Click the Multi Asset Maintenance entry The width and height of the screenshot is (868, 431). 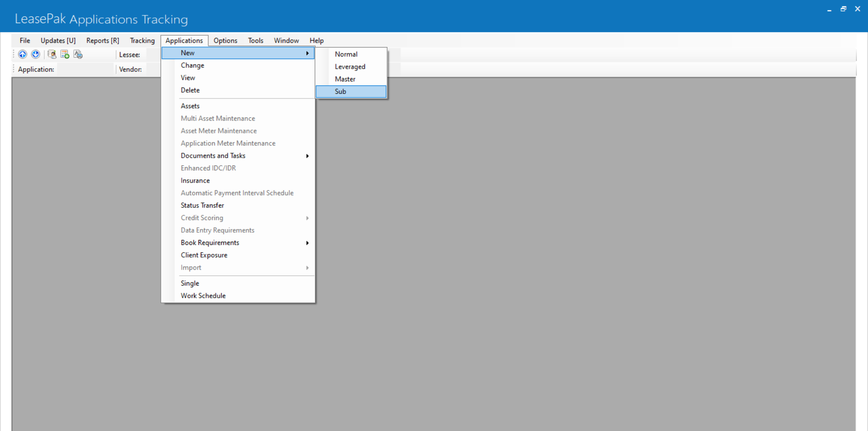click(238, 118)
